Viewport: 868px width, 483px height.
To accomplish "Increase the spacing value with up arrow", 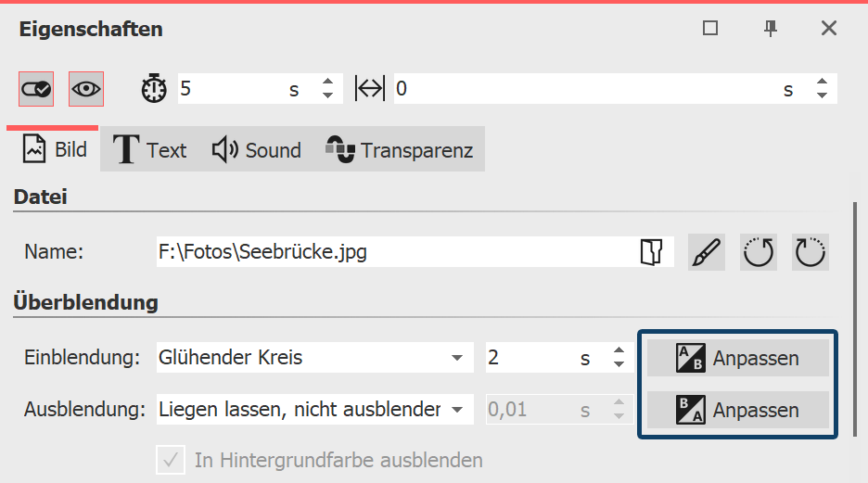I will tap(822, 82).
